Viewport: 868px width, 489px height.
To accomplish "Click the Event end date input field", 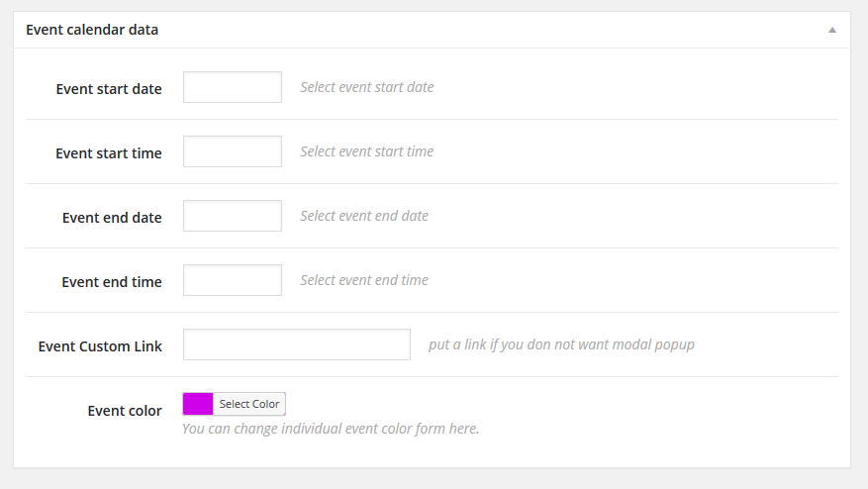I will point(233,216).
